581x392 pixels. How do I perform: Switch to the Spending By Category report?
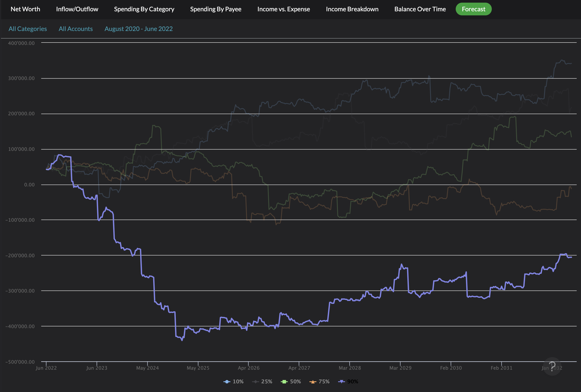click(144, 9)
